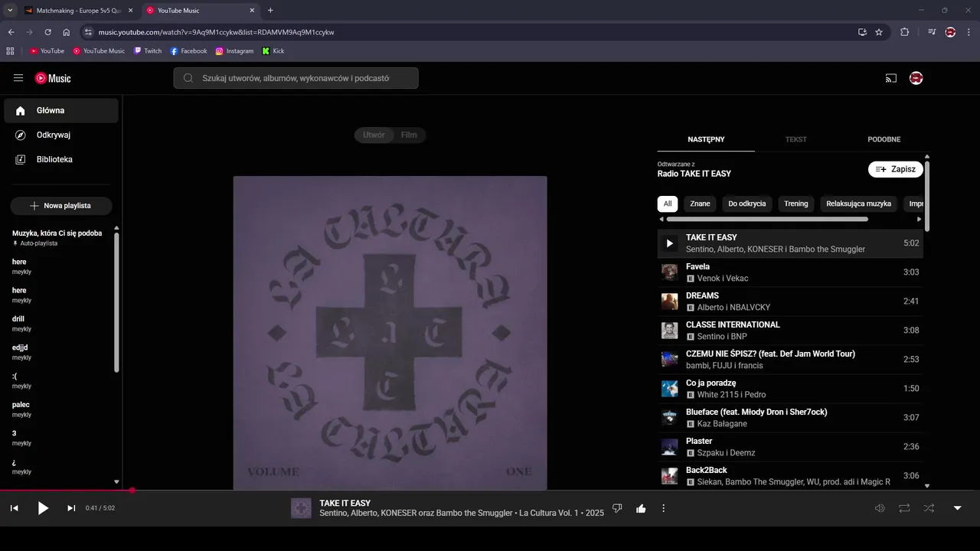Click the Odkrywaj compass icon
The width and height of the screenshot is (980, 551).
(21, 135)
